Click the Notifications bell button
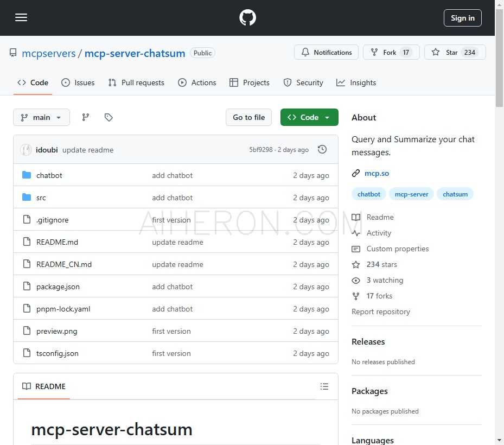 [326, 52]
